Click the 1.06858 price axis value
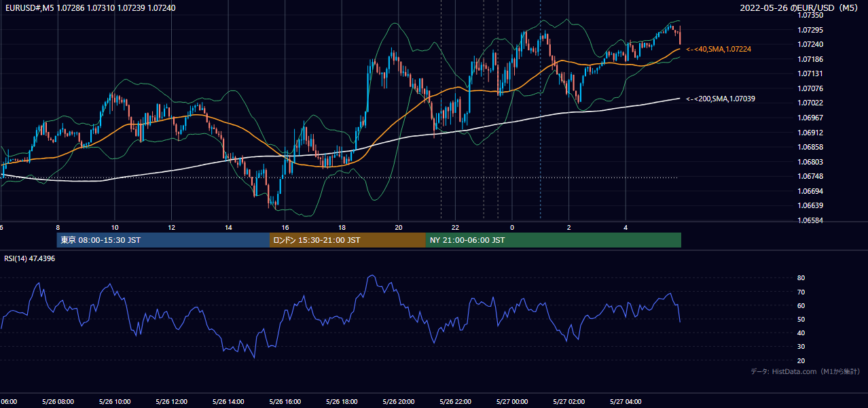Screen dimensions: 868x408 810,148
